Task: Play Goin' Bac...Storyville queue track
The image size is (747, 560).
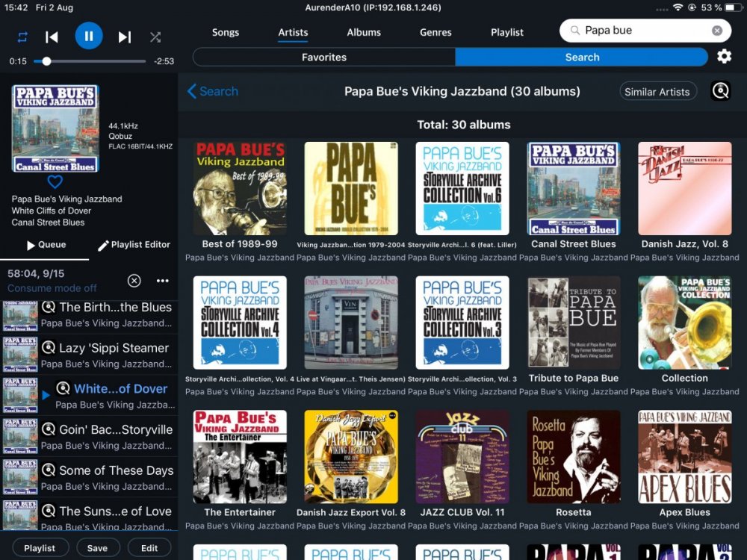Action: (90, 437)
